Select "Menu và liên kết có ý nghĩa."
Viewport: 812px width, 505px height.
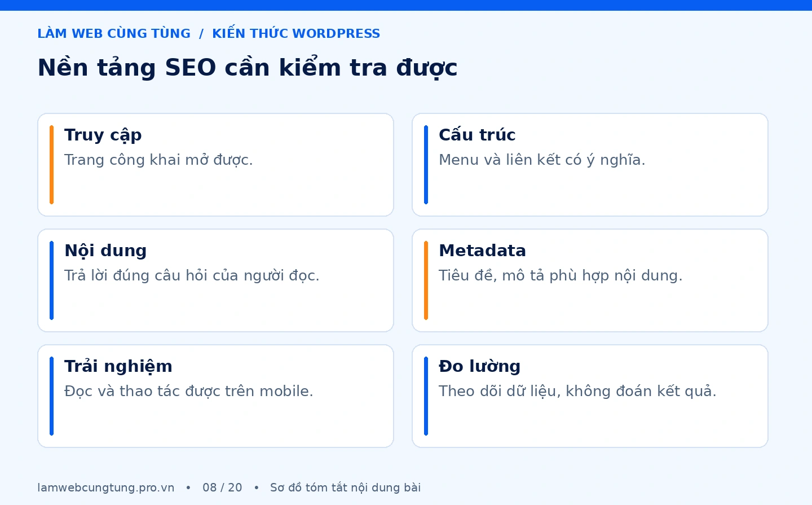(x=542, y=160)
